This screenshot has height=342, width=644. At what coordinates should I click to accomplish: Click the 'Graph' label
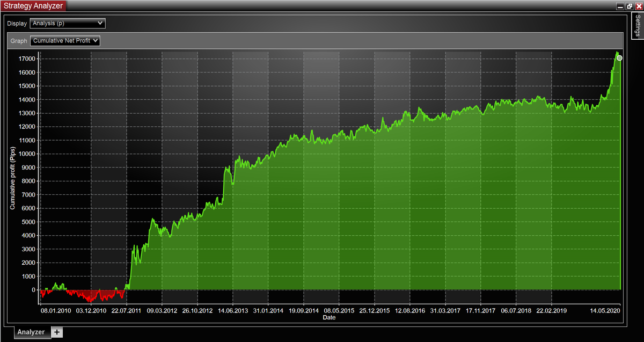[x=19, y=41]
